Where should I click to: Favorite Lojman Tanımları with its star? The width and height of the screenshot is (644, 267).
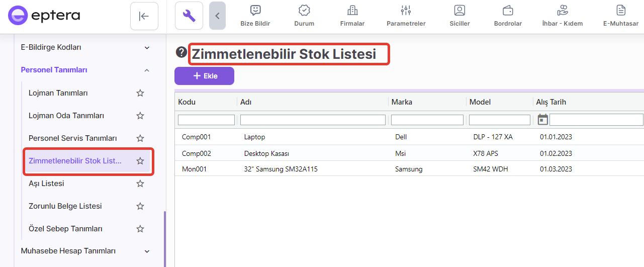(x=140, y=93)
